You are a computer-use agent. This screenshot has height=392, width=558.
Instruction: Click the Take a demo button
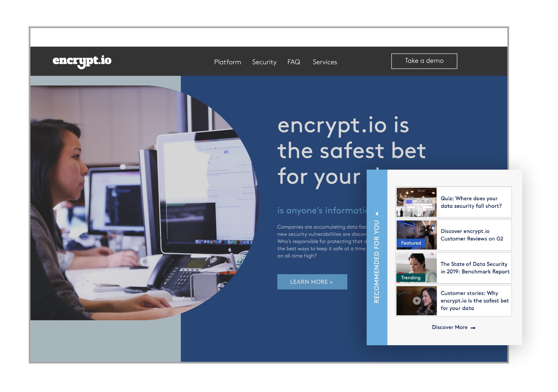click(x=424, y=61)
